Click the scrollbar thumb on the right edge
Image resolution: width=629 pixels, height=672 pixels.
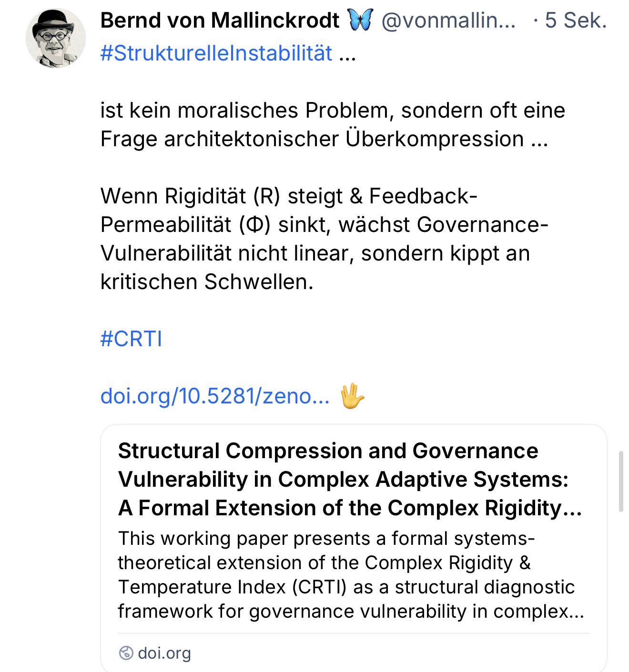[620, 481]
